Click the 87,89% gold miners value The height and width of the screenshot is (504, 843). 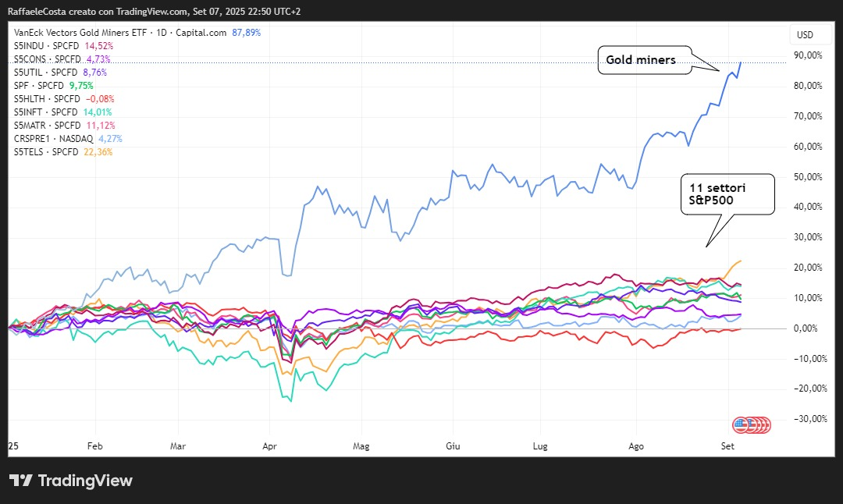(246, 33)
